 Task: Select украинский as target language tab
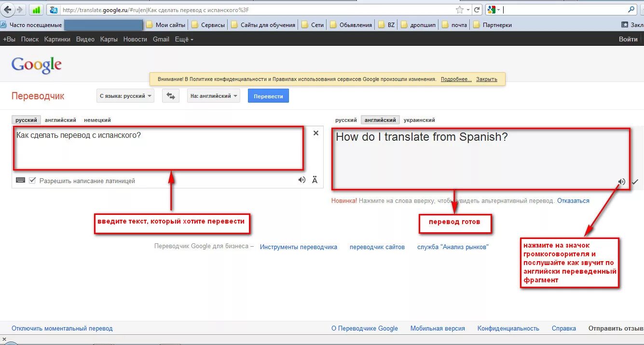coord(419,120)
